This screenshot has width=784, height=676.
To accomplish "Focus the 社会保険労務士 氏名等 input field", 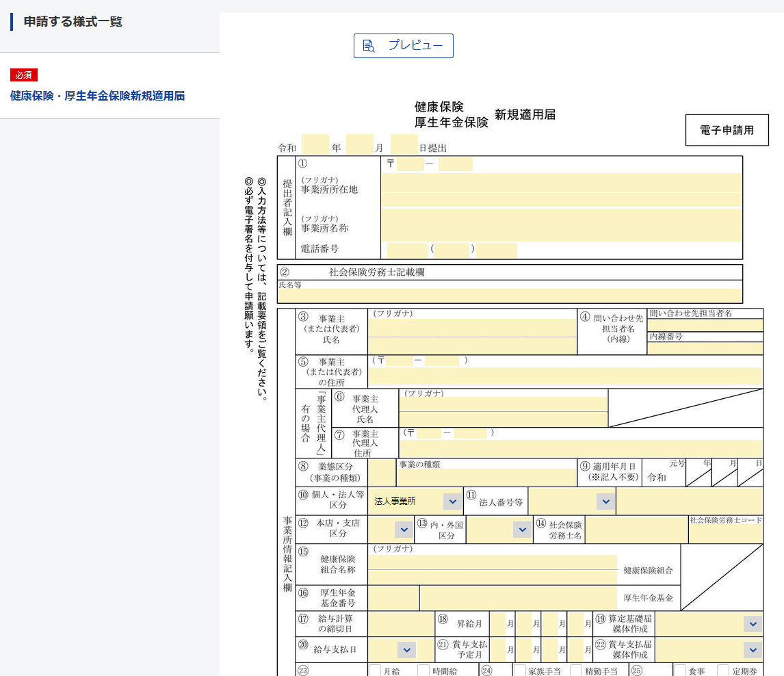I will [510, 296].
